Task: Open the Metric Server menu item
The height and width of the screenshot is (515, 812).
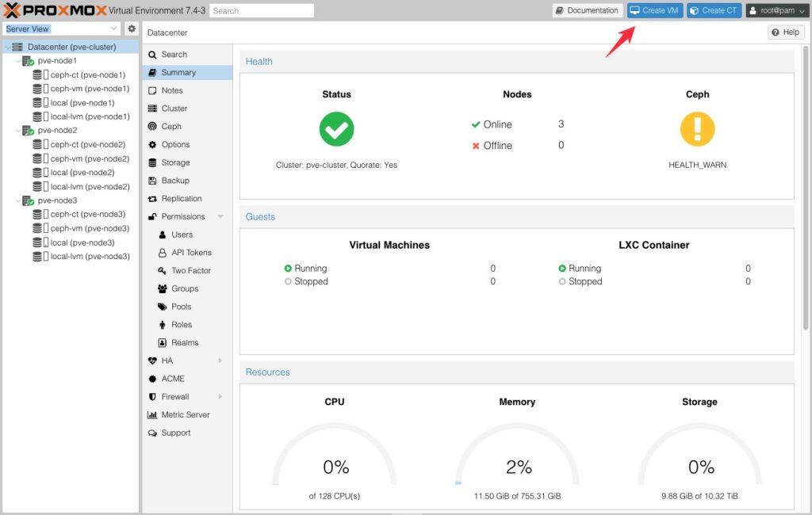Action: [187, 415]
